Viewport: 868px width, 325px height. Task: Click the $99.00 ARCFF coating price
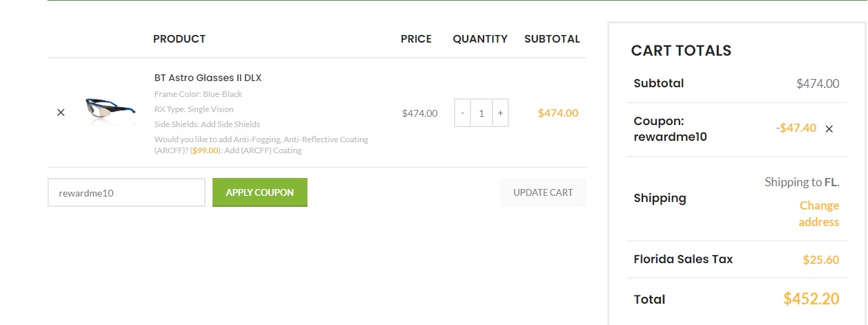tap(205, 150)
